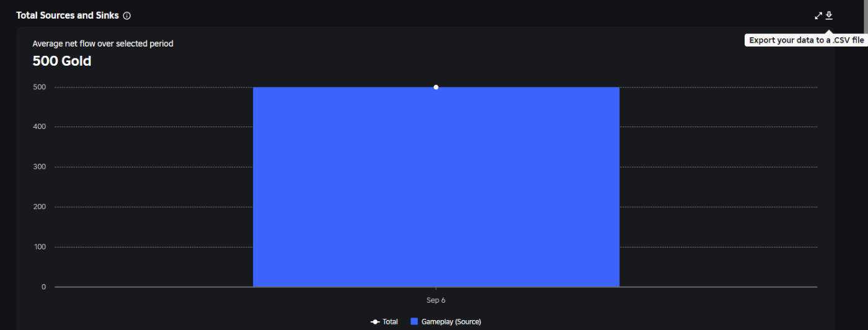Click the 0 y-axis label

tap(43, 287)
